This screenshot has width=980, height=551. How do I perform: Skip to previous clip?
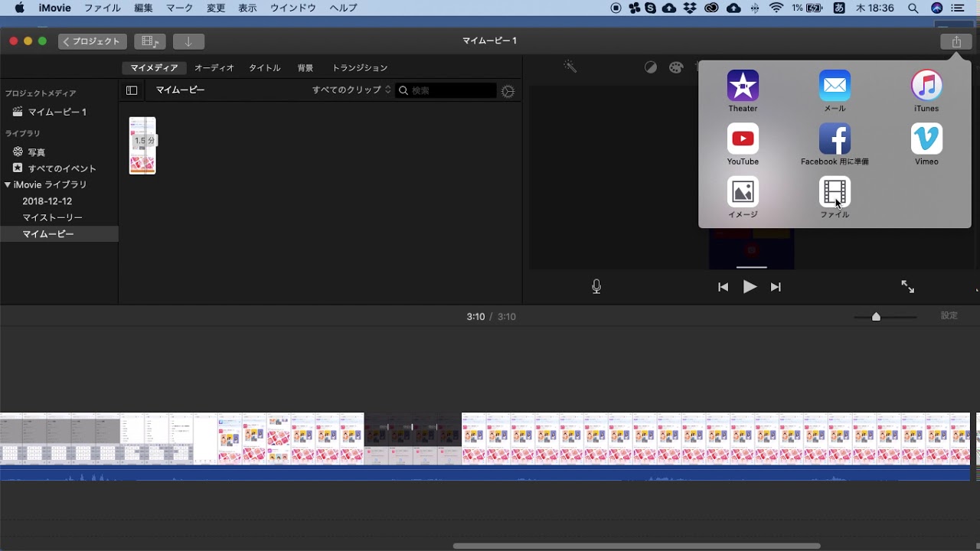[x=723, y=287]
